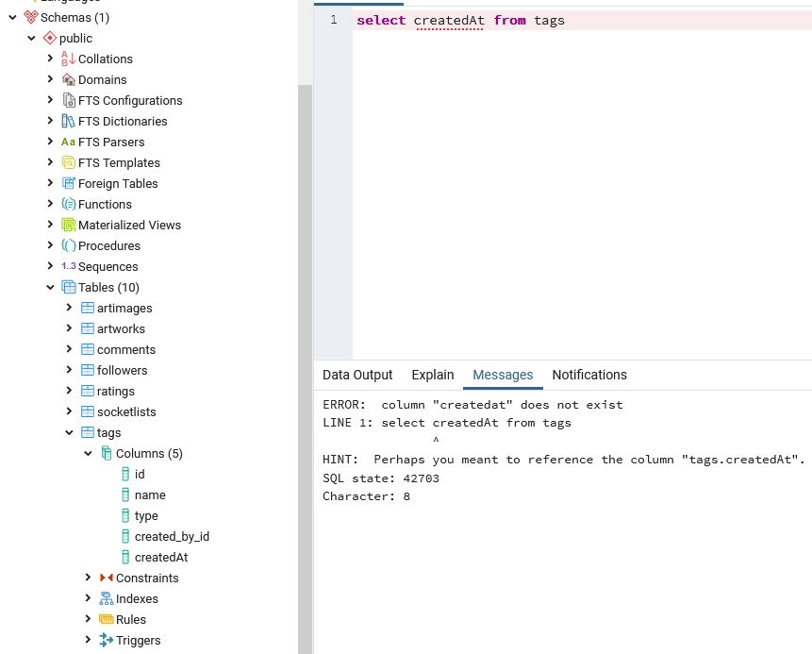
Task: Expand the Collations node
Action: (x=50, y=59)
